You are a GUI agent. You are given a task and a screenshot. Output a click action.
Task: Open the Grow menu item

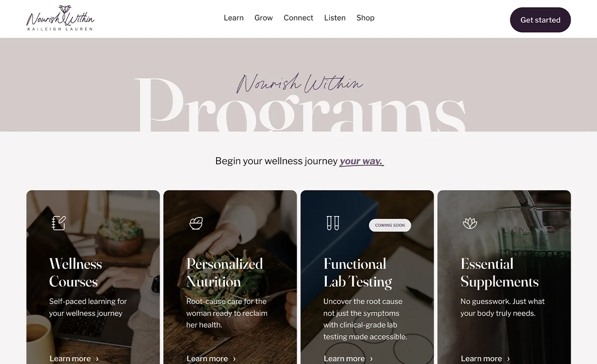point(264,18)
